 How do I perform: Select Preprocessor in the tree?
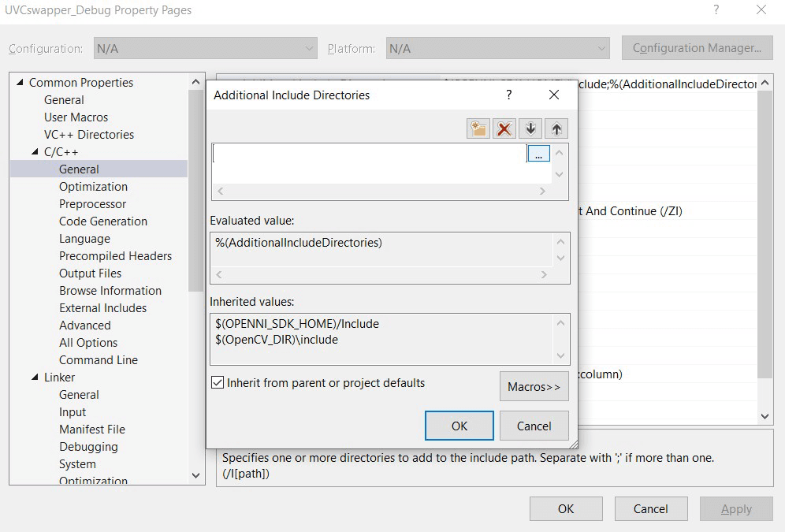pyautogui.click(x=93, y=204)
